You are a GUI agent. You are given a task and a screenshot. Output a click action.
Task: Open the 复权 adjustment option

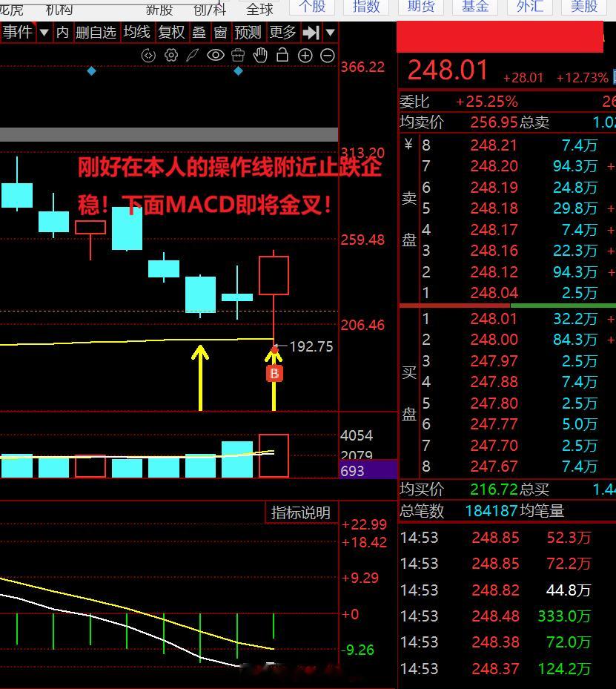pyautogui.click(x=172, y=32)
